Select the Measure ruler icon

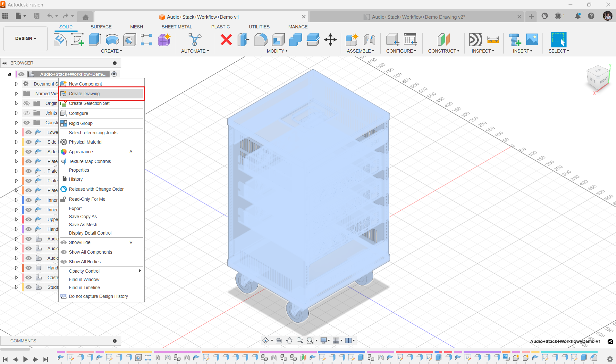[493, 40]
